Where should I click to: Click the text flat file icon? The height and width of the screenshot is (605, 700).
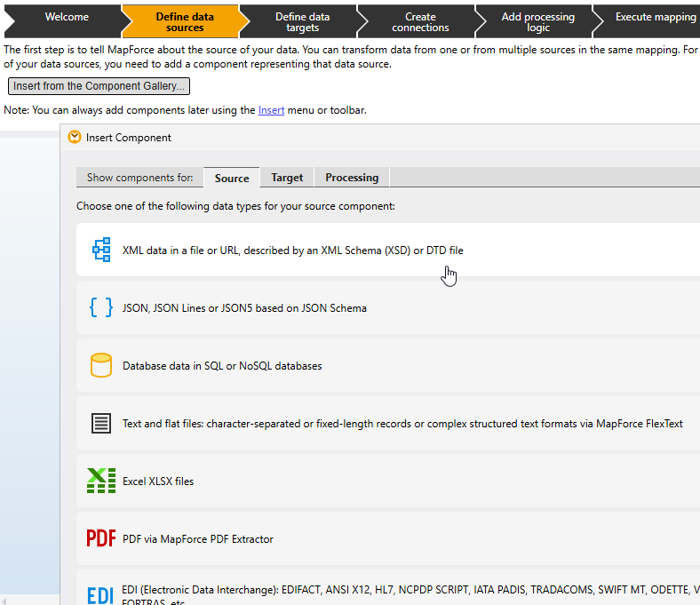pyautogui.click(x=101, y=423)
